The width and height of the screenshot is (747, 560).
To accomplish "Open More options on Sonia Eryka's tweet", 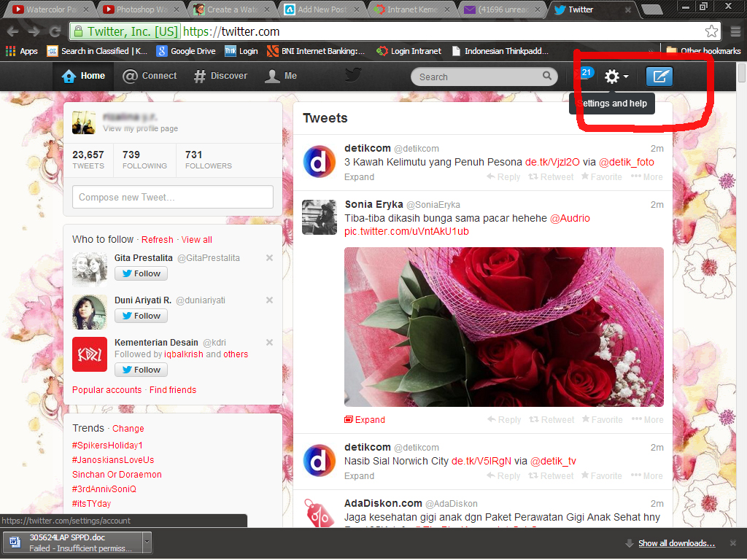I will (x=648, y=419).
